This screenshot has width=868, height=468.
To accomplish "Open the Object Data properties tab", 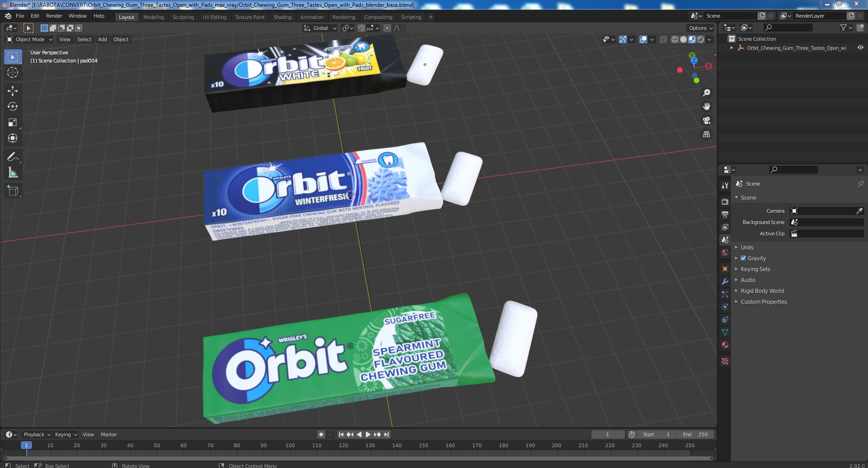I will 725,332.
